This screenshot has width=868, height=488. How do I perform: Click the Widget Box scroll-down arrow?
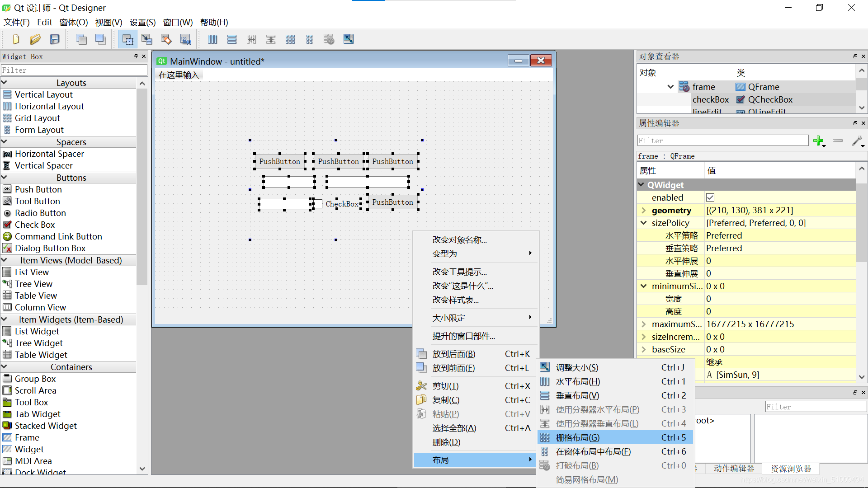[142, 469]
